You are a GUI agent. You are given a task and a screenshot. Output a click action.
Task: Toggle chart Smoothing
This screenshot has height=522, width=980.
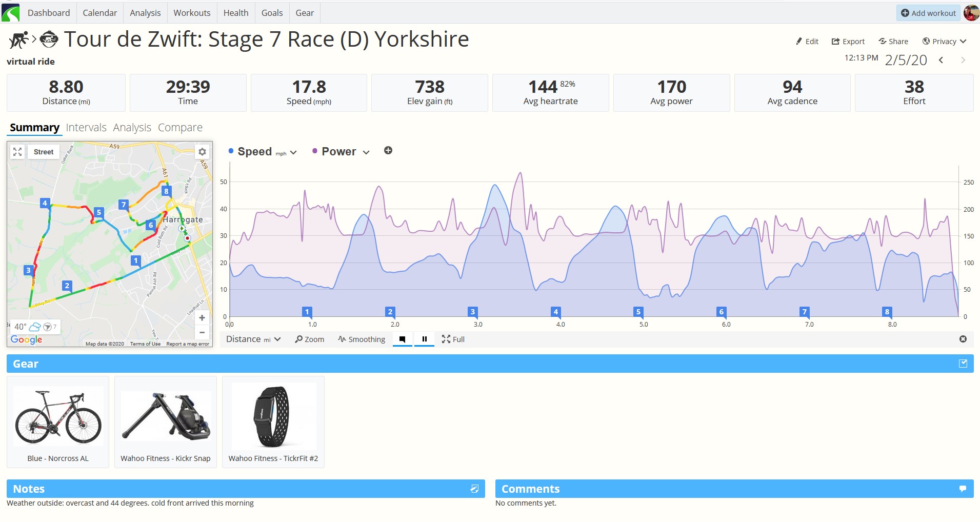pyautogui.click(x=362, y=339)
